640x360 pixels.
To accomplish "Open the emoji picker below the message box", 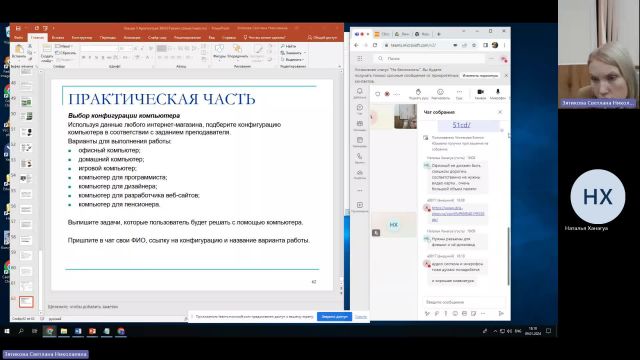I will pyautogui.click(x=455, y=313).
